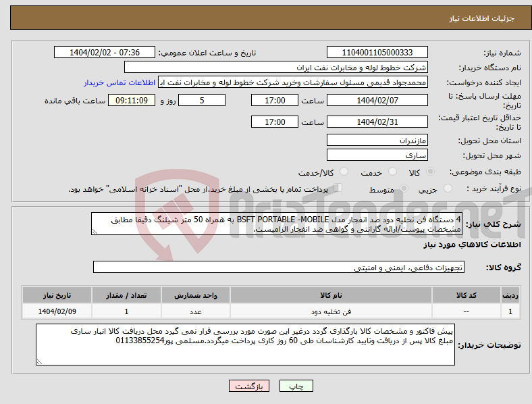
Task: Click the واحد شمارش column header
Action: 196,295
